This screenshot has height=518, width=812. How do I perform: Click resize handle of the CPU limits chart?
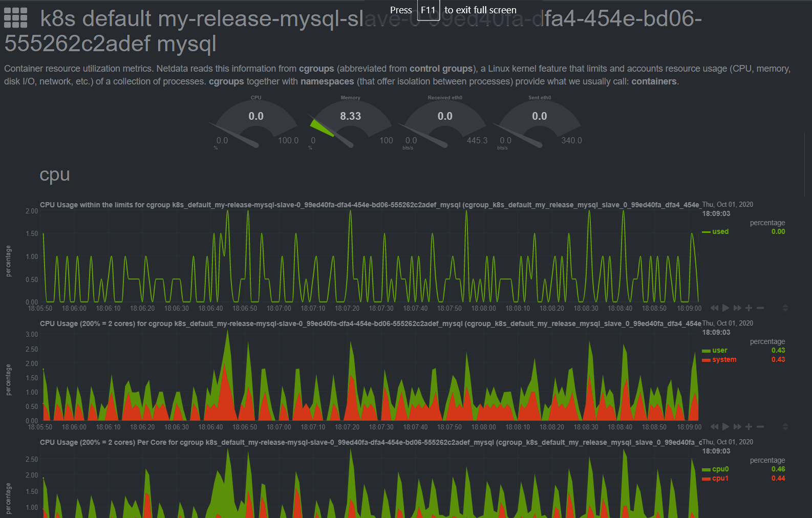[x=785, y=308]
